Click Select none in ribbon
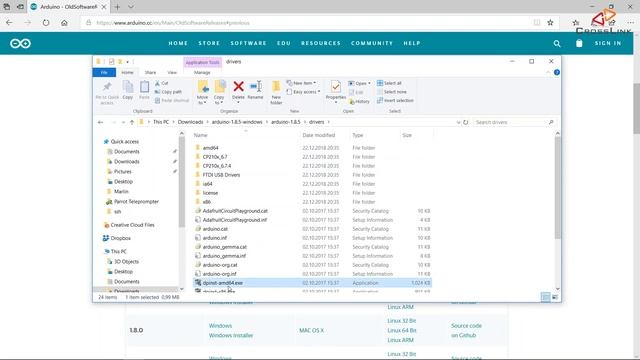The width and height of the screenshot is (640, 360). point(392,92)
